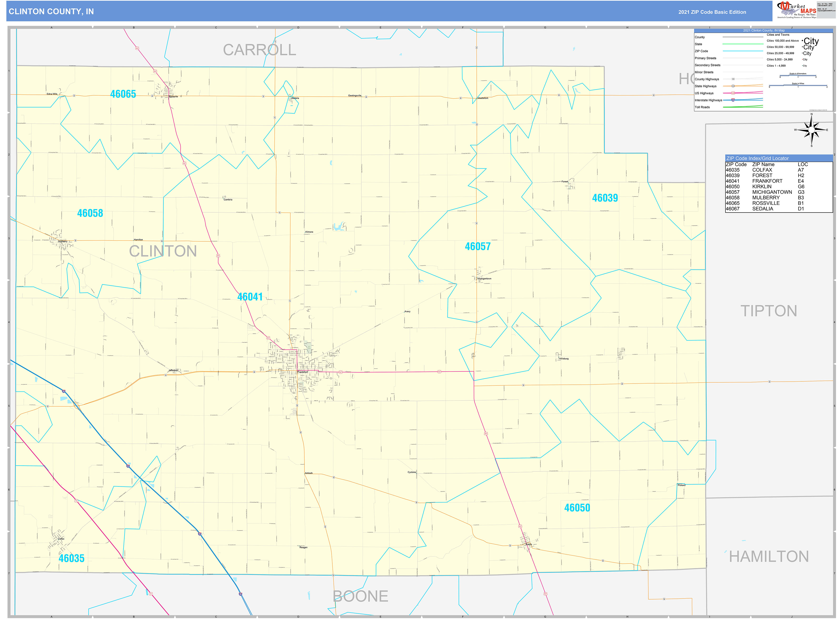Click the 46050 ZIP code label on map

click(577, 508)
